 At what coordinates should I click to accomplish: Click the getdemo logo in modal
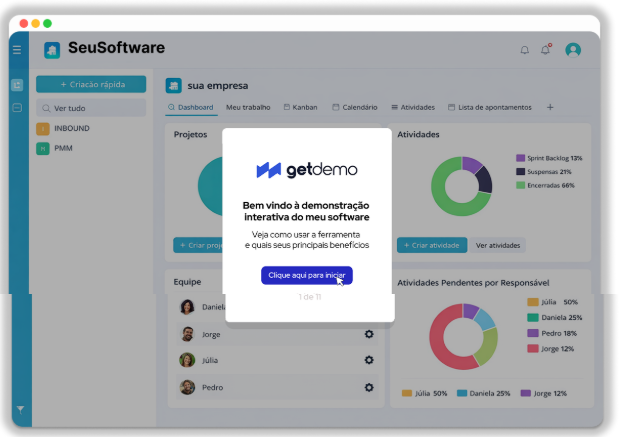pyautogui.click(x=307, y=170)
